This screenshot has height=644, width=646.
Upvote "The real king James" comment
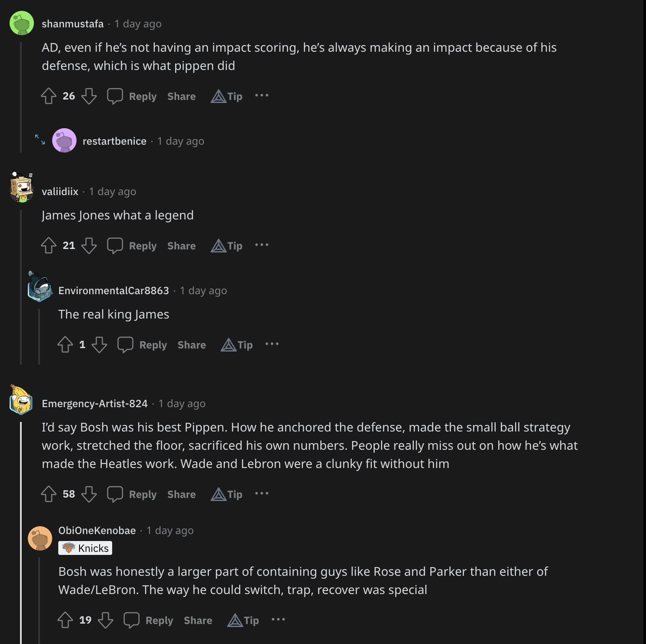[x=65, y=345]
